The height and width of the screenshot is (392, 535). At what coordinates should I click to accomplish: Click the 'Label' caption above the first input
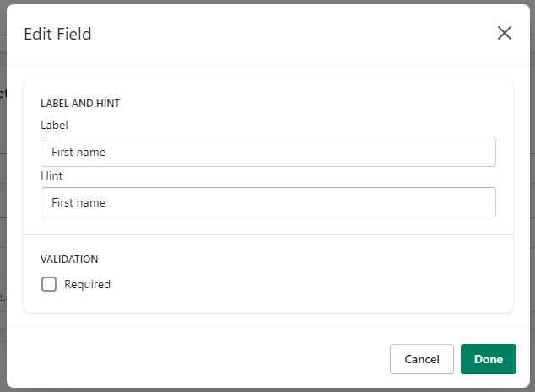[x=54, y=125]
